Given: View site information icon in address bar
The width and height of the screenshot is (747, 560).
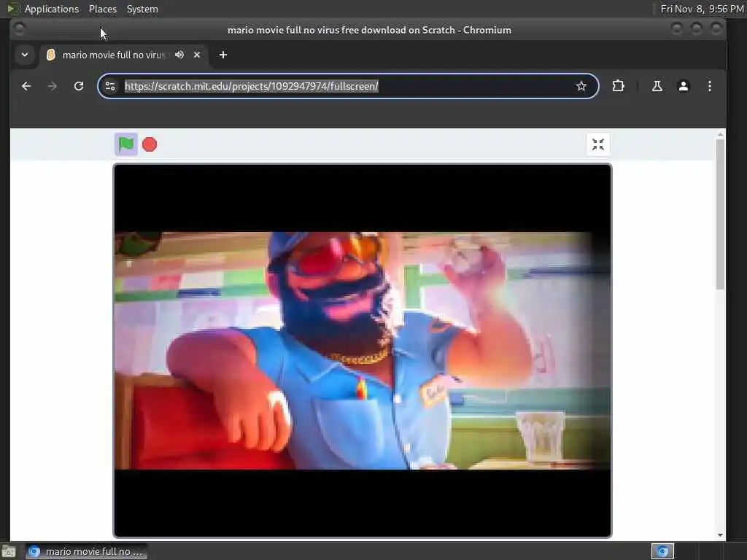Looking at the screenshot, I should point(110,86).
